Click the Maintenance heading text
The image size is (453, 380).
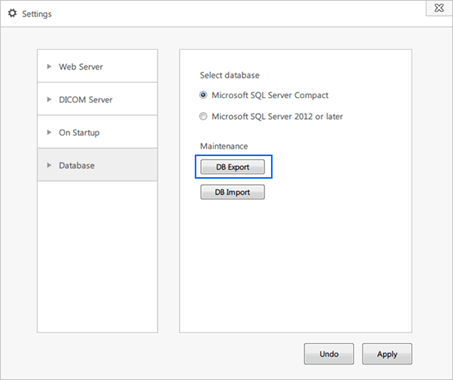pyautogui.click(x=224, y=146)
